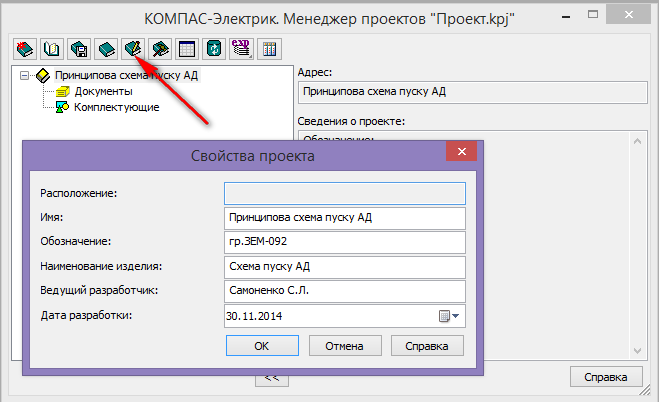Click the Дата разработки: label text
The height and width of the screenshot is (402, 659).
(x=86, y=315)
